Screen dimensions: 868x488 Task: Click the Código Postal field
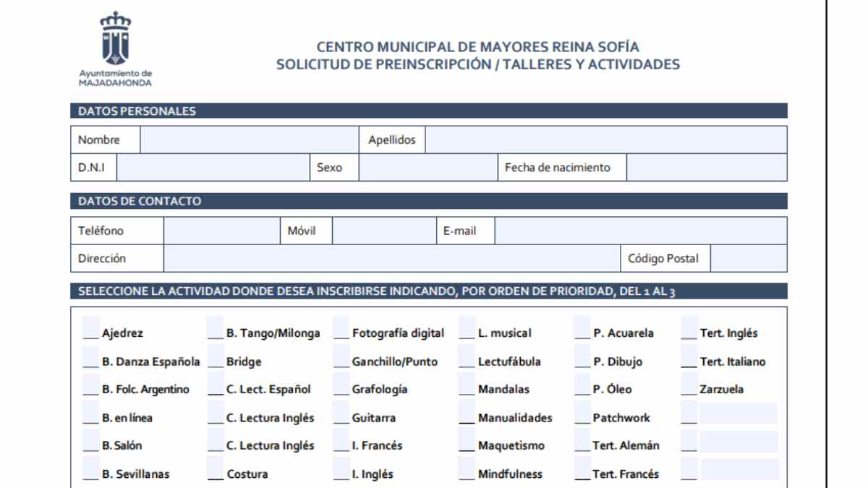[x=749, y=259]
